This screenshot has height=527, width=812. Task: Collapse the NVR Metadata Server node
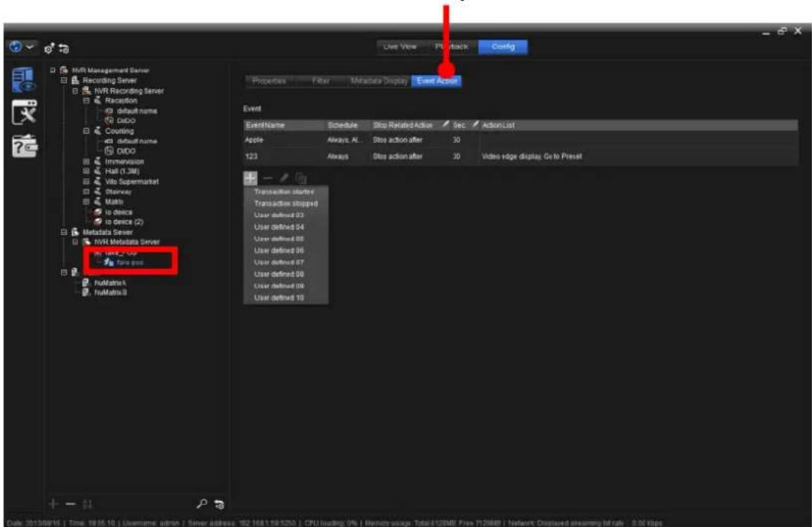(76, 242)
